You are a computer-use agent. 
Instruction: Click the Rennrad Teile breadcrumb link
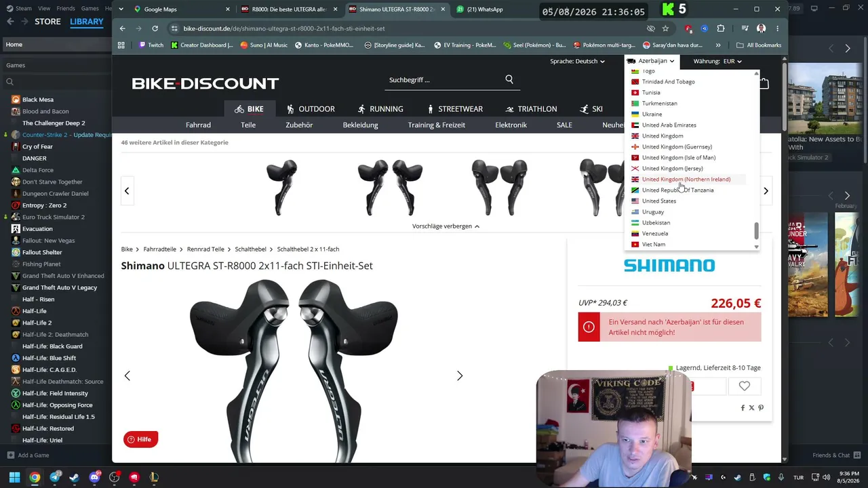click(x=205, y=249)
